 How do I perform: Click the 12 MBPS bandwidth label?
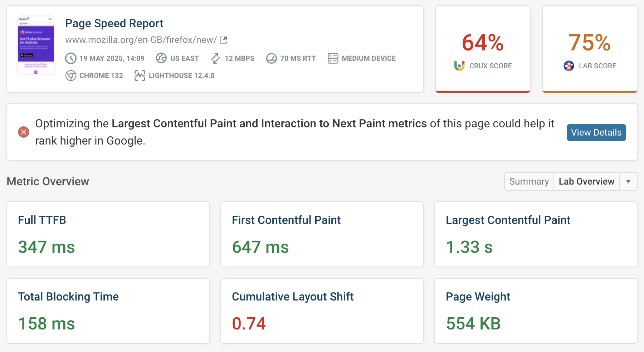pos(240,58)
